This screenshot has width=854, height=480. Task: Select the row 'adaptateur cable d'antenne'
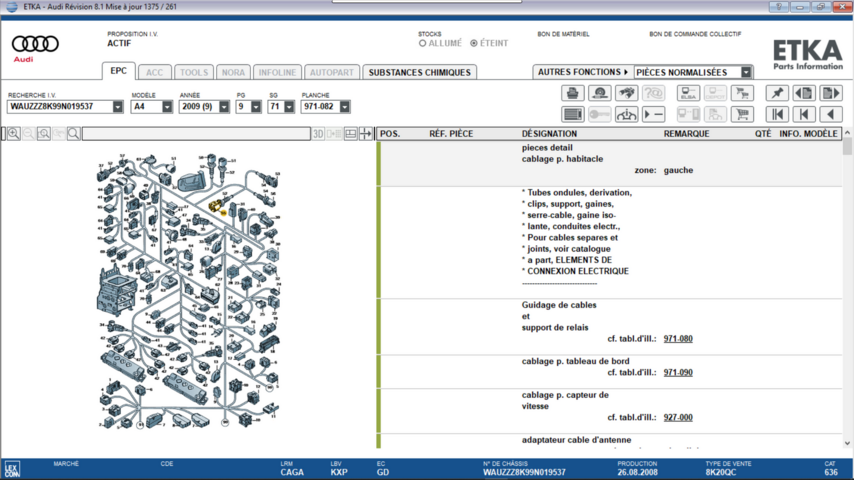[x=610, y=441]
